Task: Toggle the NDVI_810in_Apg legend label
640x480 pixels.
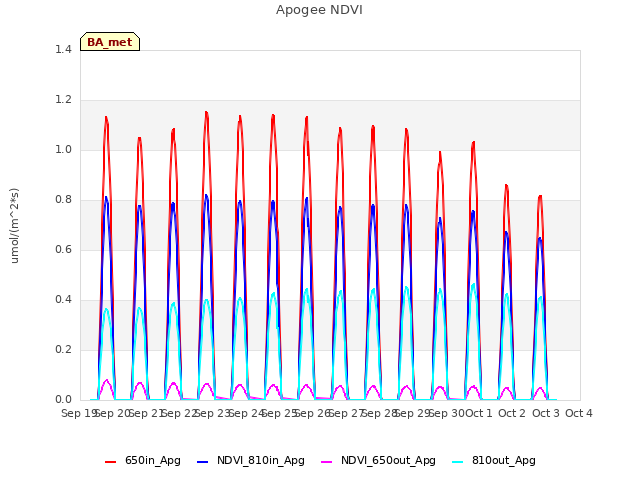Action: (x=260, y=460)
